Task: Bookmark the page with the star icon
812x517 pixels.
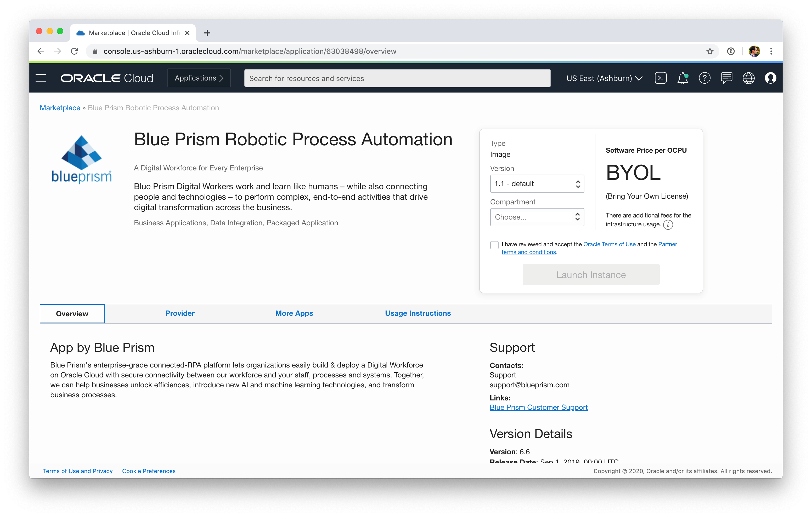Action: [x=710, y=51]
